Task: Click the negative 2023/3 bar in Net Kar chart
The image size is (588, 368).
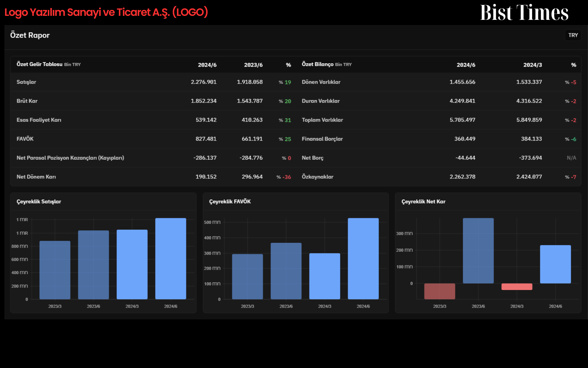Action: point(440,291)
